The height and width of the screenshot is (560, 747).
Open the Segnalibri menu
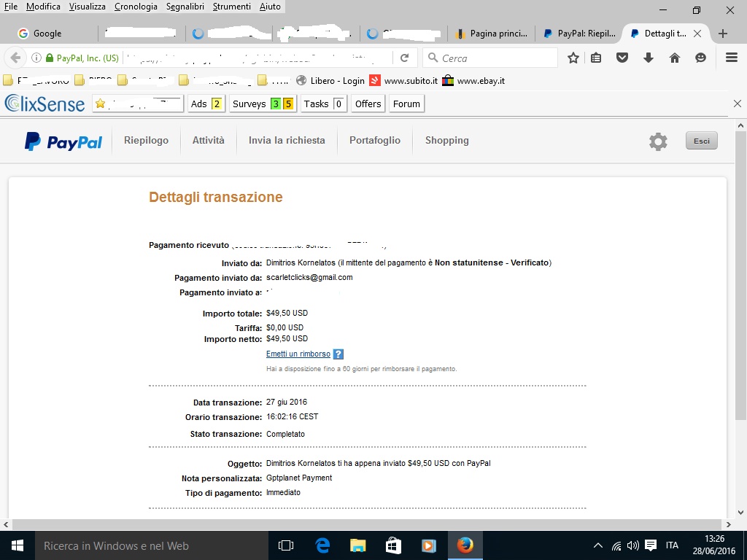pyautogui.click(x=185, y=7)
